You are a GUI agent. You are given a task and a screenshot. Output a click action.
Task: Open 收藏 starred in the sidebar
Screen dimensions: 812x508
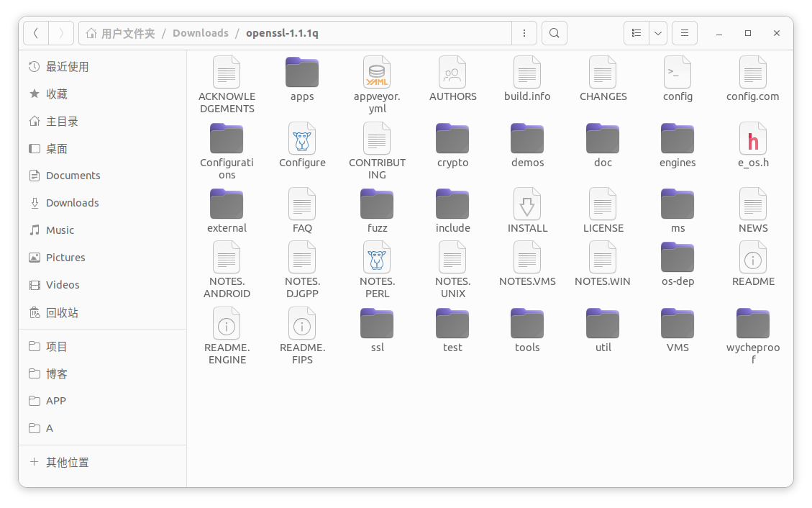pos(103,94)
